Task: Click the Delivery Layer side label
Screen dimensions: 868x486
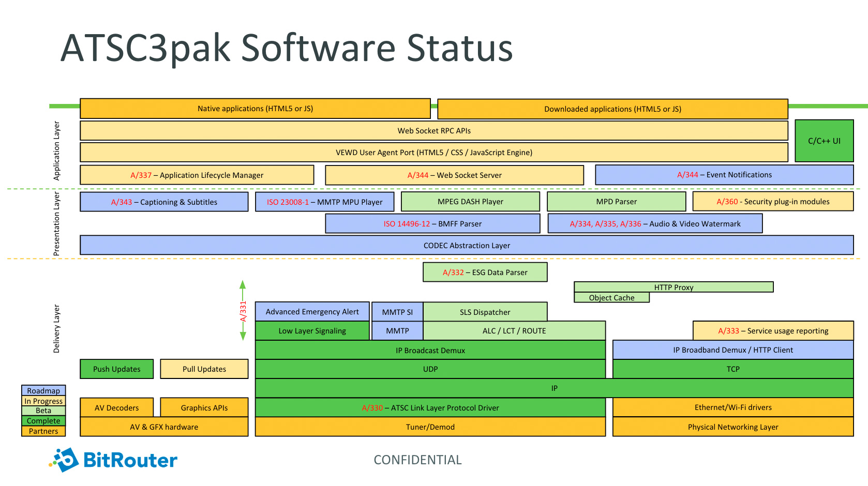Action: (57, 329)
